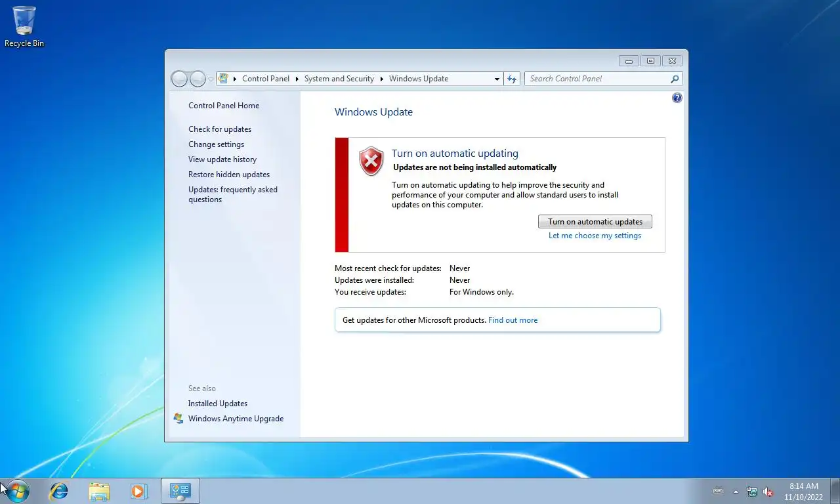
Task: Open Installed Updates link
Action: [x=218, y=404]
